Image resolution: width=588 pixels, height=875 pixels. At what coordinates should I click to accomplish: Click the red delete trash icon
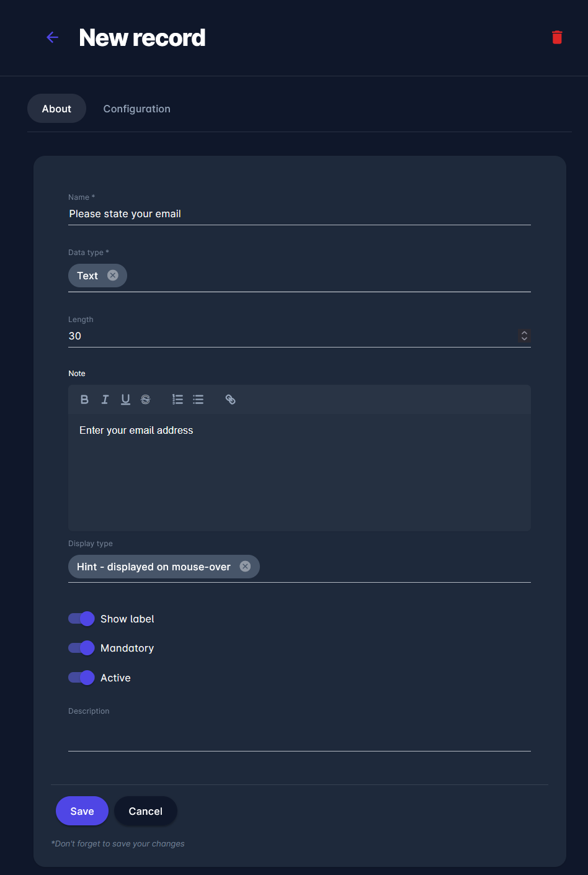pyautogui.click(x=557, y=38)
